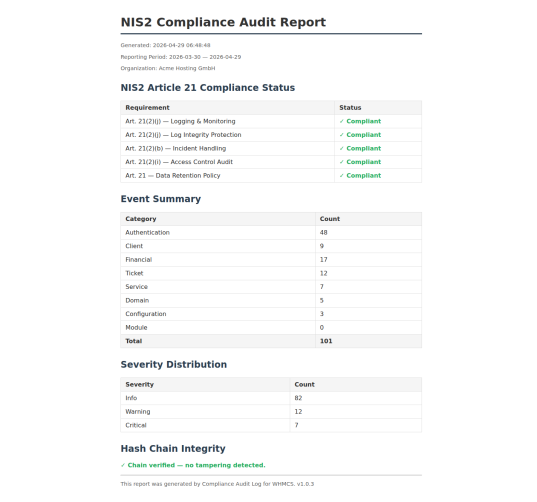Click the Logging & Monitoring compliant checkmark
The width and height of the screenshot is (537, 502).
[x=341, y=121]
